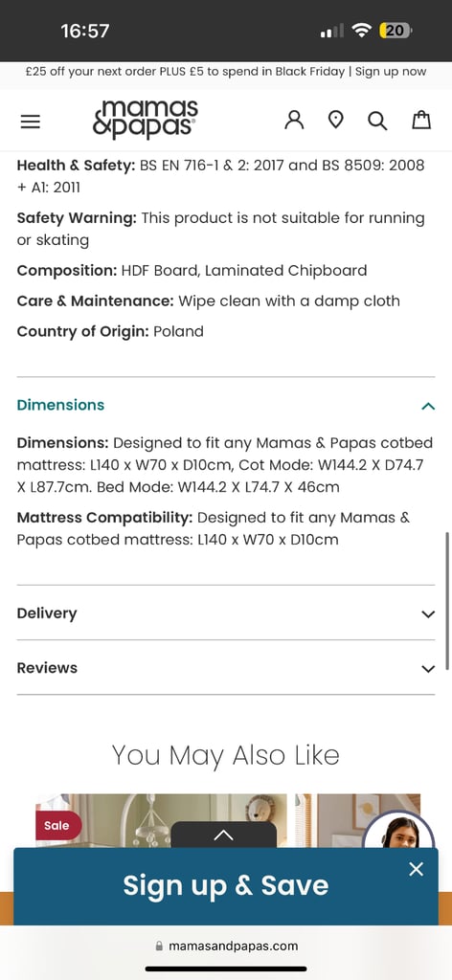
Task: Open search with the magnifier icon
Action: point(377,120)
